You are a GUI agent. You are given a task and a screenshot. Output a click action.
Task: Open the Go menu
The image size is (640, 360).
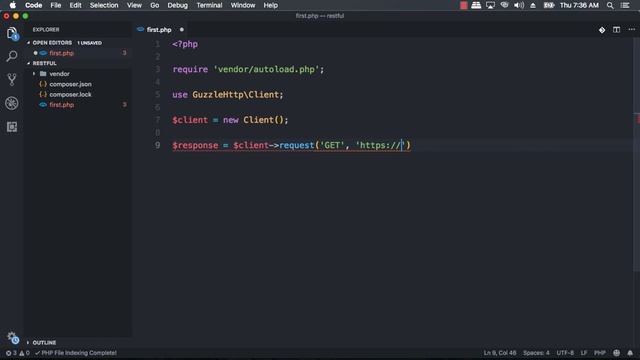click(154, 5)
